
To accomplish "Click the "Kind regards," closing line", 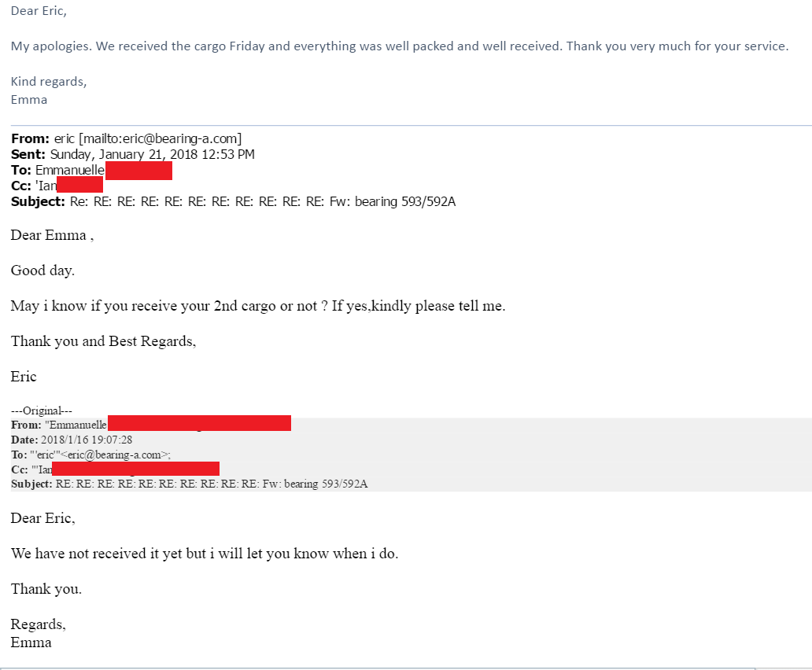I will [49, 82].
